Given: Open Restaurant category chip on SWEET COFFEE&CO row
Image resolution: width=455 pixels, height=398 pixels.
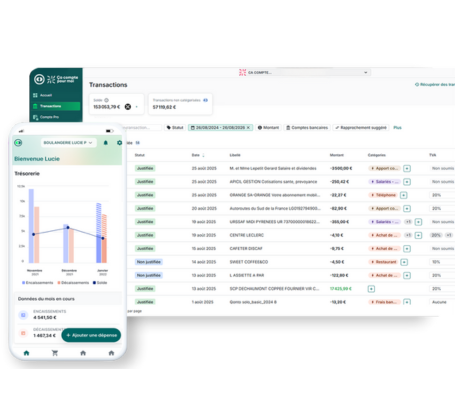Looking at the screenshot, I should tap(384, 262).
